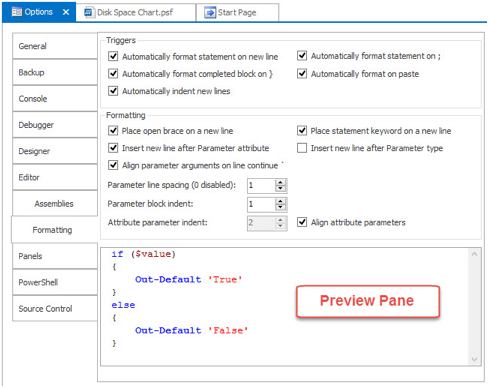Click the Start Page tab icon
The image size is (488, 387).
pyautogui.click(x=210, y=13)
